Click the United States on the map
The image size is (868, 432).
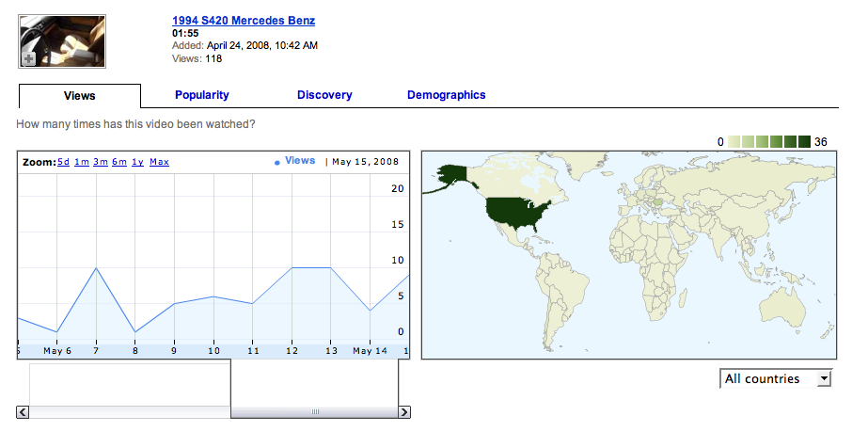(515, 215)
